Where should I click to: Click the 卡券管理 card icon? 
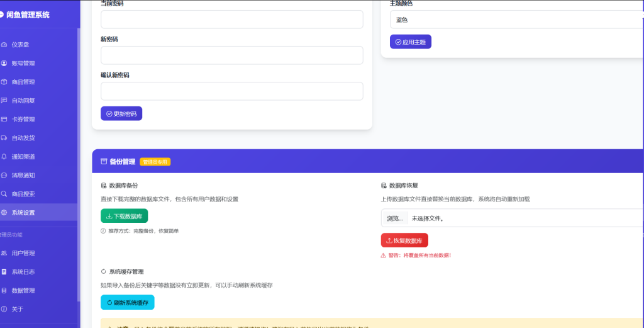click(x=4, y=119)
